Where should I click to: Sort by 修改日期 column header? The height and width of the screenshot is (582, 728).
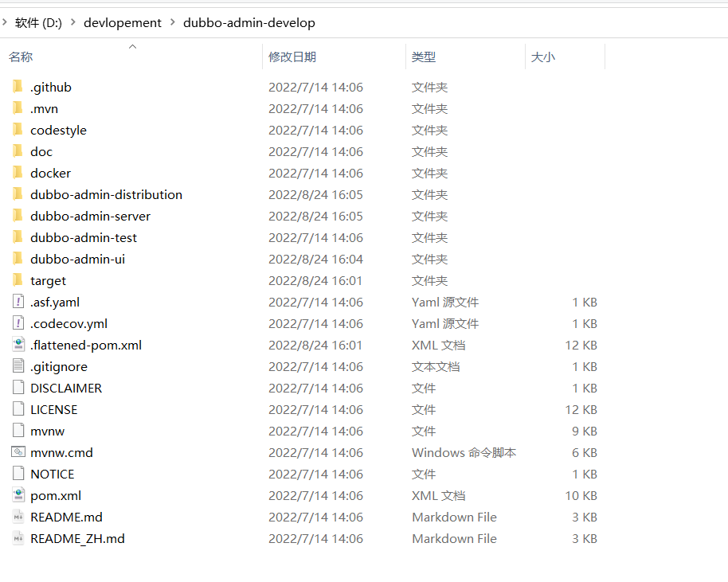292,57
